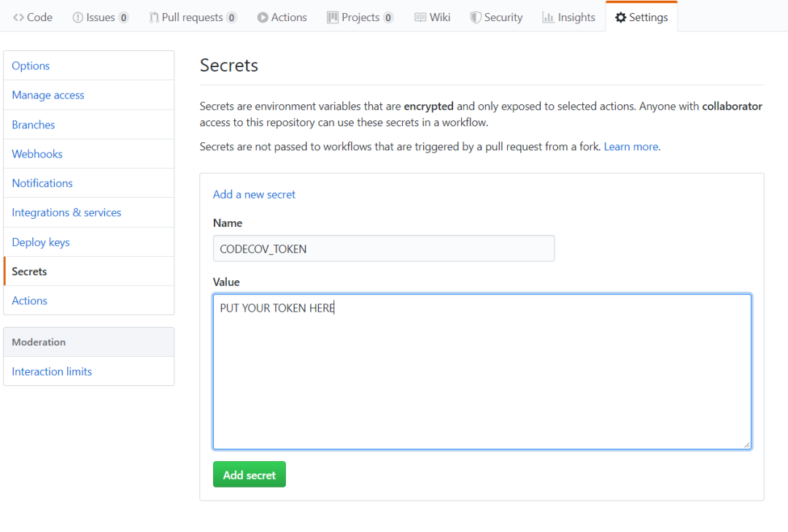Click the Issues exclamation icon

(x=78, y=18)
